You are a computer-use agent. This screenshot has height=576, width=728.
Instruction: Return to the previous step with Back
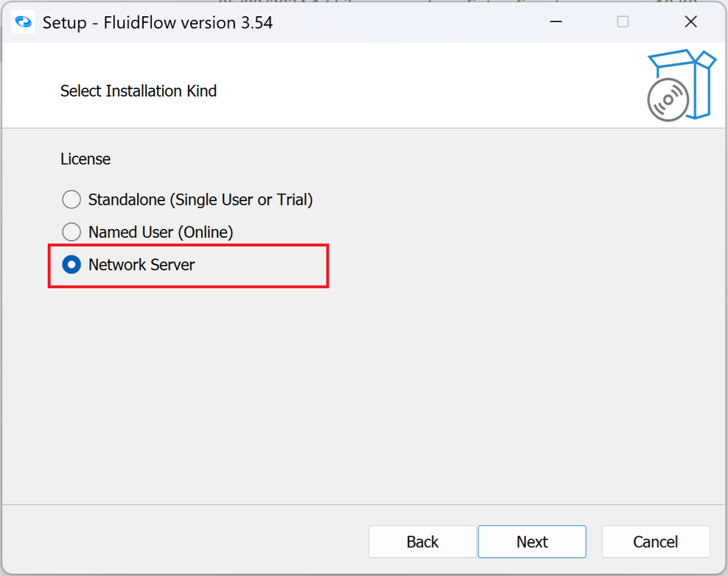422,541
